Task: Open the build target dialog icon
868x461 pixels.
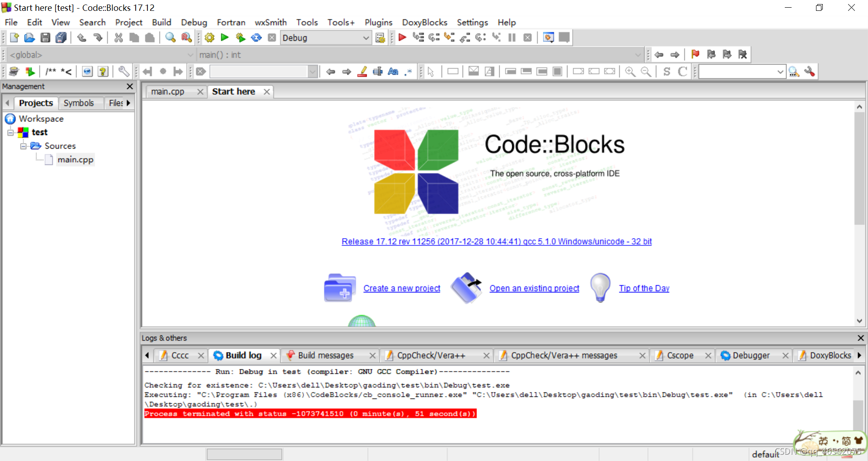Action: [x=381, y=38]
